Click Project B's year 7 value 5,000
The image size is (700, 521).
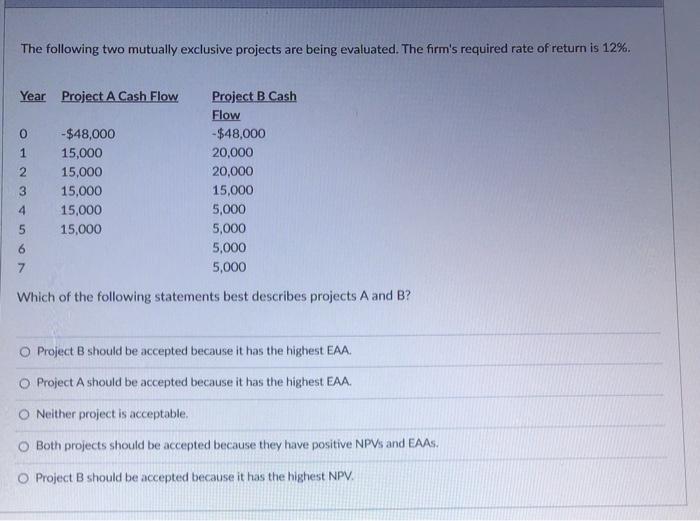coord(229,267)
